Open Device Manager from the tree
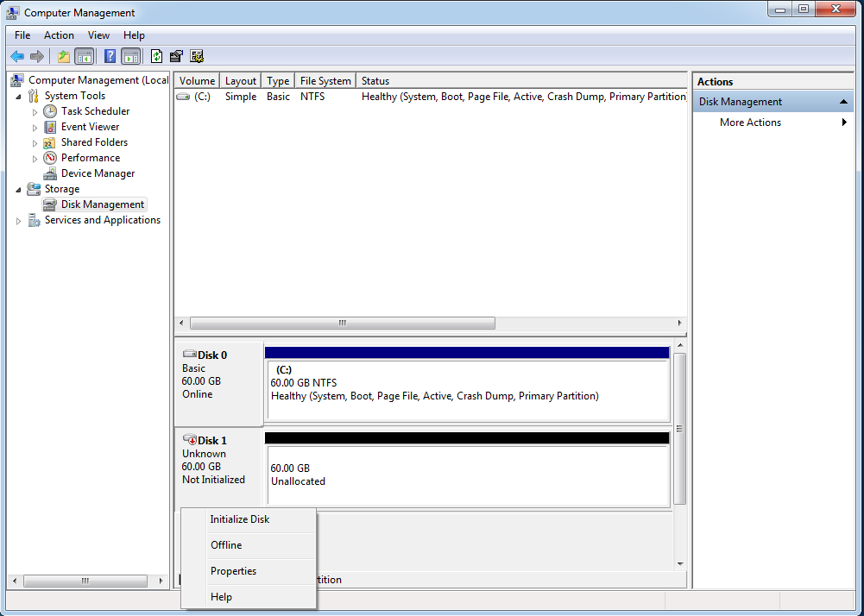The width and height of the screenshot is (864, 616). (x=98, y=173)
